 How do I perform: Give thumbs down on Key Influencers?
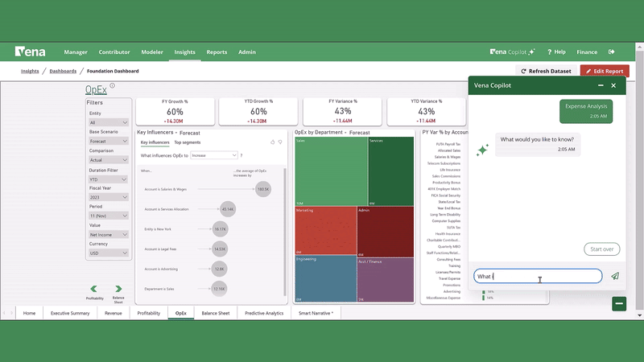point(280,142)
